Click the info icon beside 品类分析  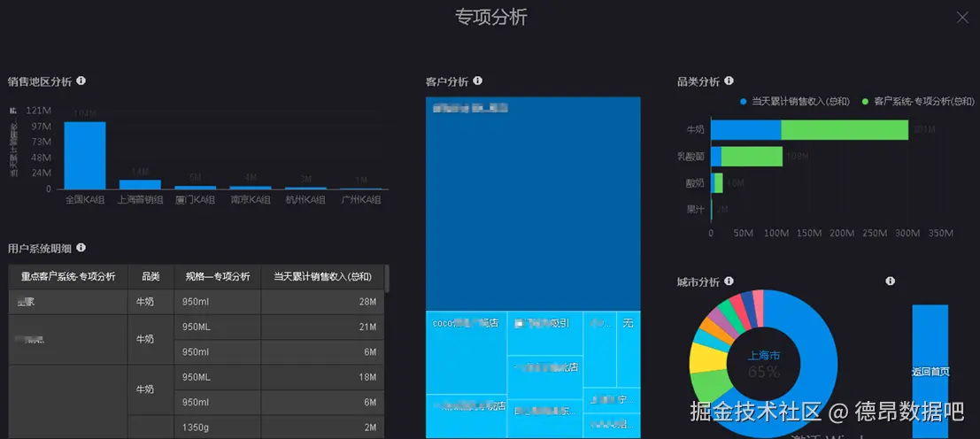729,81
